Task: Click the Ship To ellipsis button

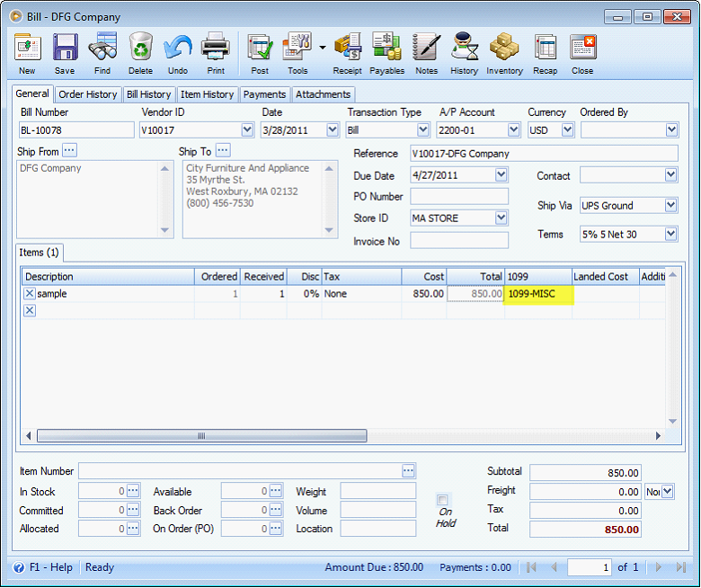Action: click(223, 150)
